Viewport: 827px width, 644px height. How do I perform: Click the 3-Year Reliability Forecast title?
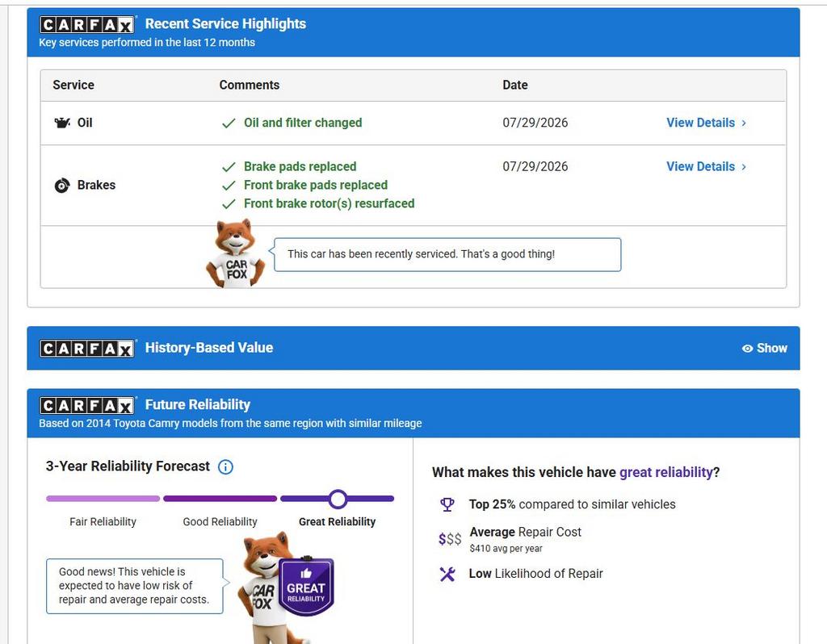128,466
